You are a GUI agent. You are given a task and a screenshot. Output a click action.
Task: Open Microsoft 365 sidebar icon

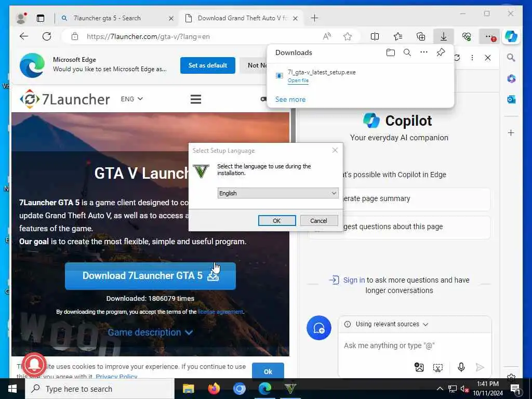(x=511, y=79)
